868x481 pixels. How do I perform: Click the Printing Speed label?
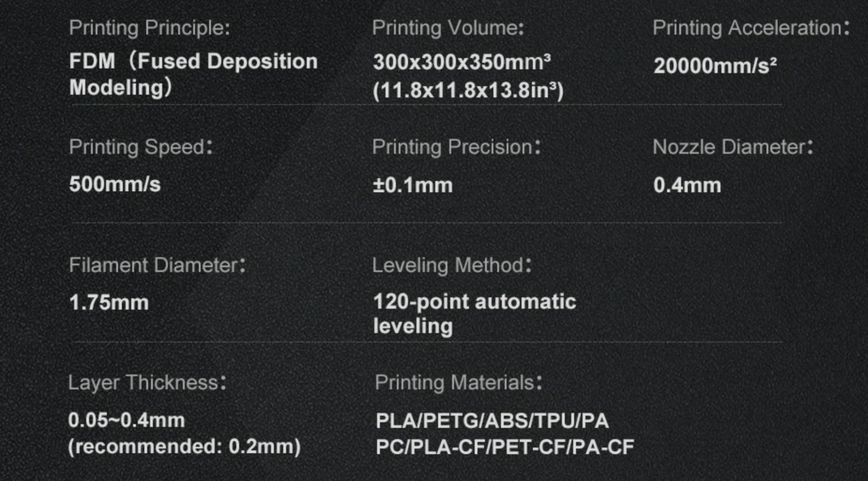[141, 147]
